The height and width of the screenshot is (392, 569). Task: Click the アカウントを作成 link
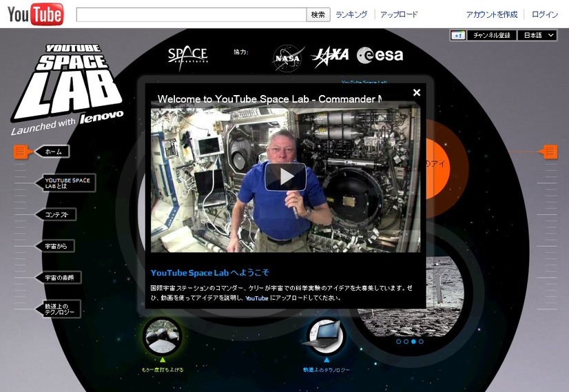(492, 14)
